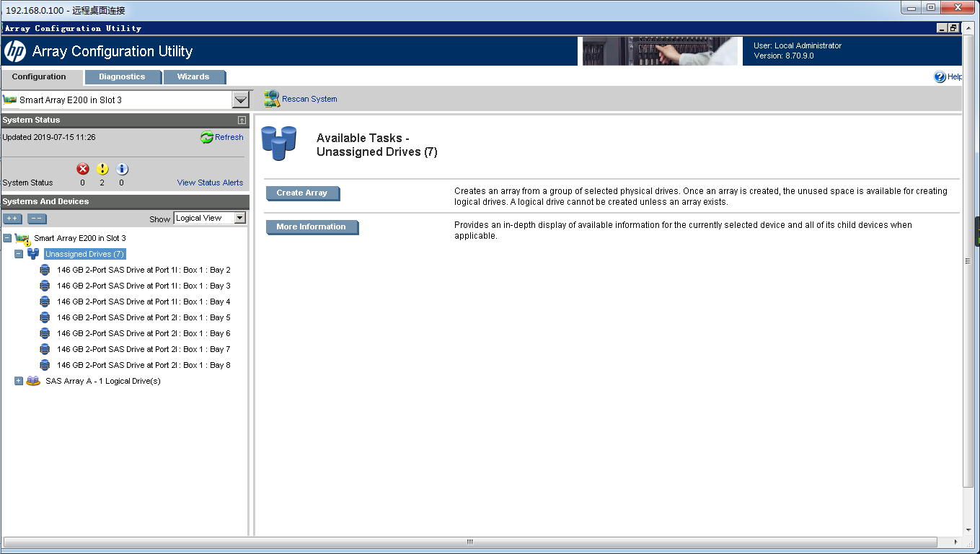
Task: Click the drive icon for Bay 5
Action: (45, 317)
